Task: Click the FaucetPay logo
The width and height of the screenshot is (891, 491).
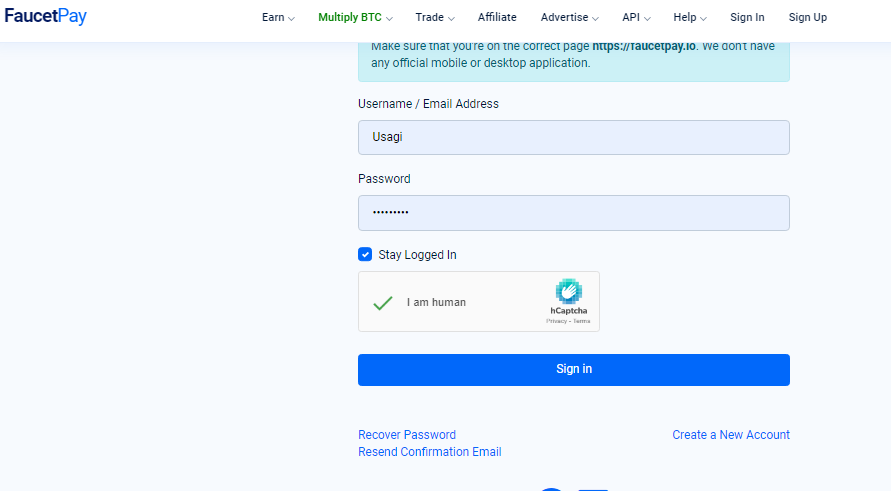Action: coord(45,16)
